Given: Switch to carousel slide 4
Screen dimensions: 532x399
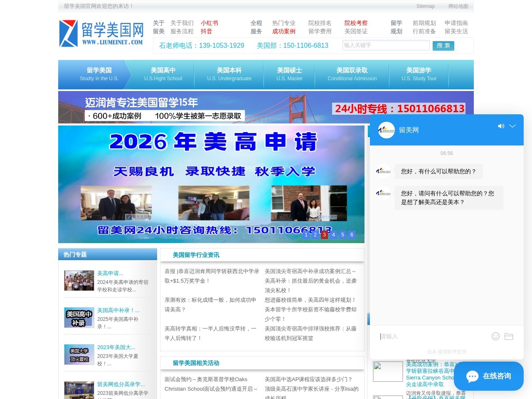Looking at the screenshot, I should (333, 234).
